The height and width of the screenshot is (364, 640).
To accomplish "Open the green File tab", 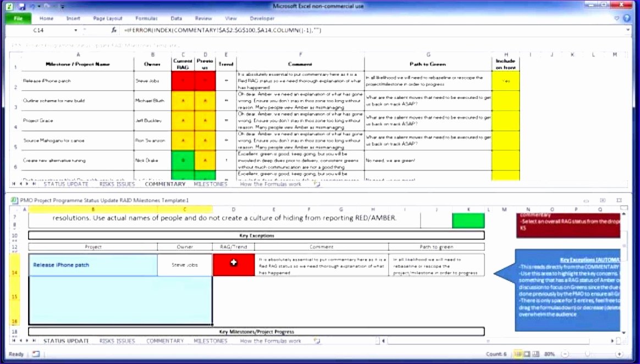I will (x=18, y=18).
